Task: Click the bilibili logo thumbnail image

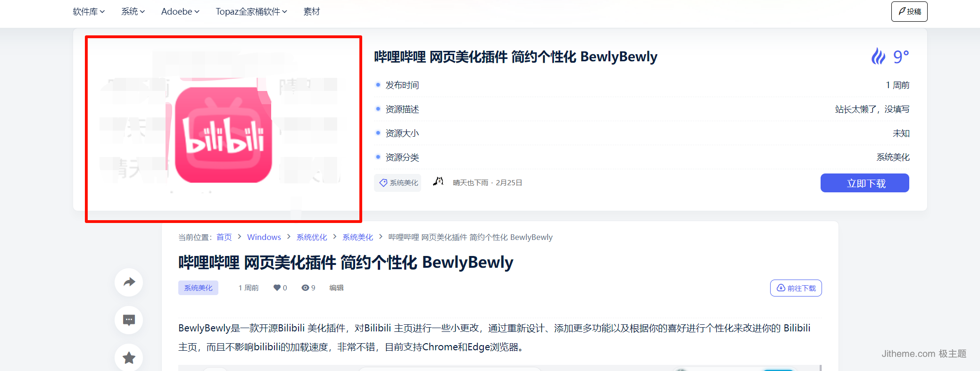Action: click(x=224, y=129)
